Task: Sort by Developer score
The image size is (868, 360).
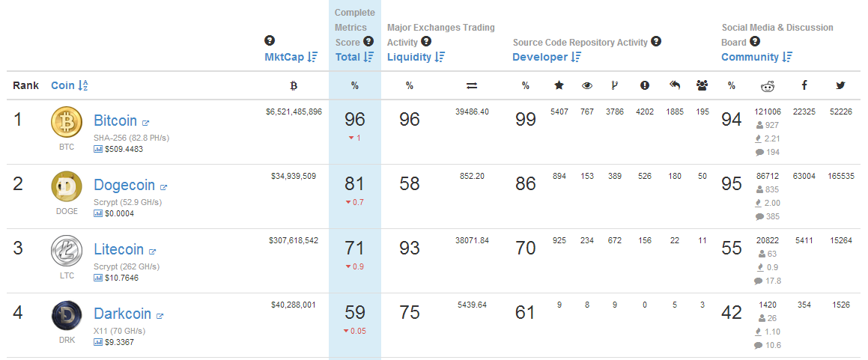Action: tap(546, 57)
